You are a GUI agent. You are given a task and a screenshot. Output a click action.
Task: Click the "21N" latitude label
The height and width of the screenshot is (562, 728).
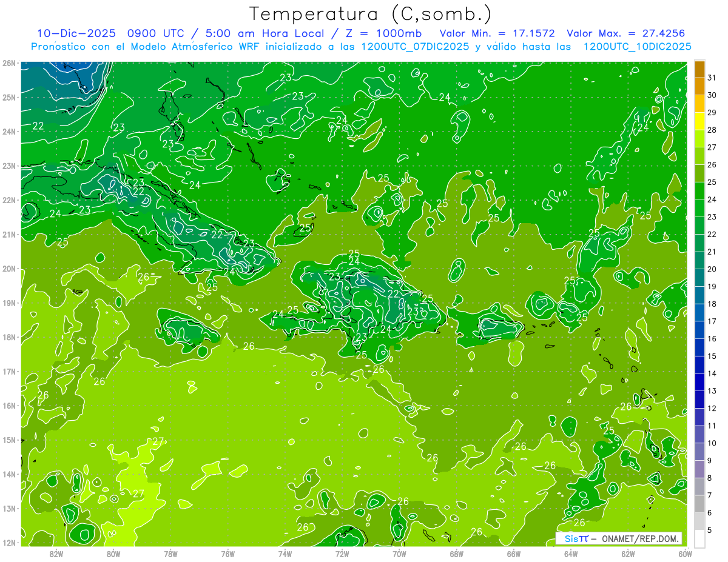coord(8,234)
